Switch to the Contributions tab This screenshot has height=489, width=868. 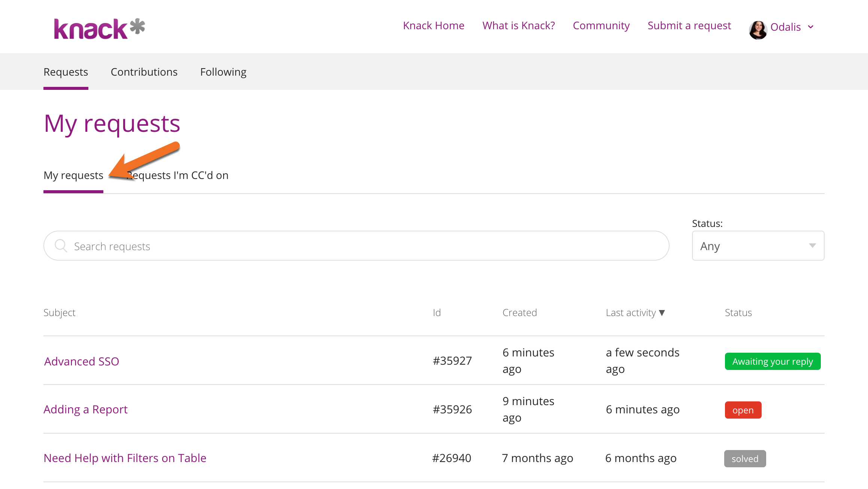click(144, 72)
